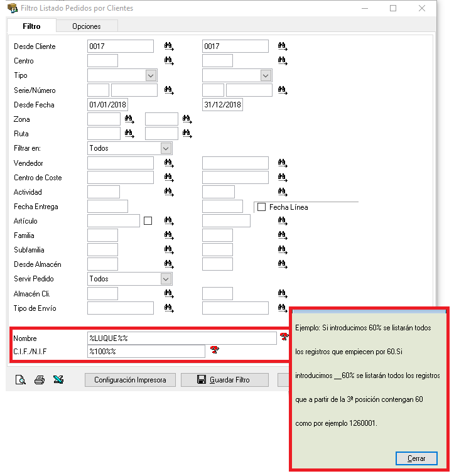Open search lookup for Desde Cliente end field

pos(283,46)
